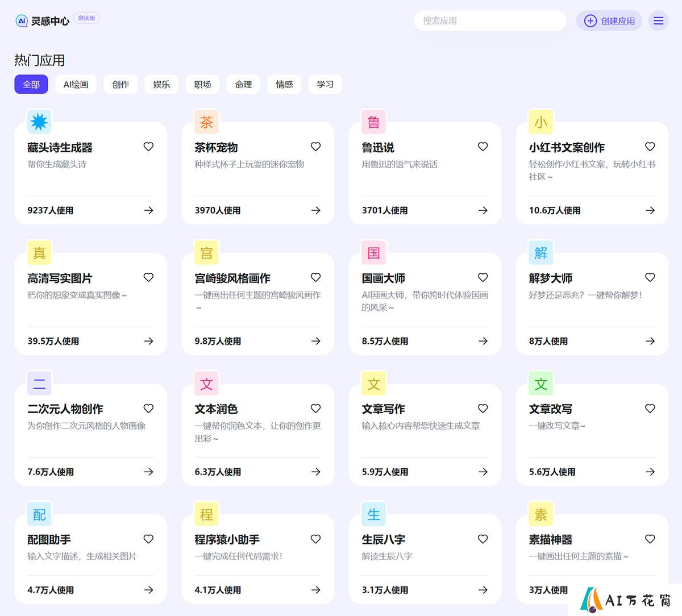This screenshot has height=616, width=682.
Task: Click the 素描神器 素 icon tile
Action: click(540, 514)
